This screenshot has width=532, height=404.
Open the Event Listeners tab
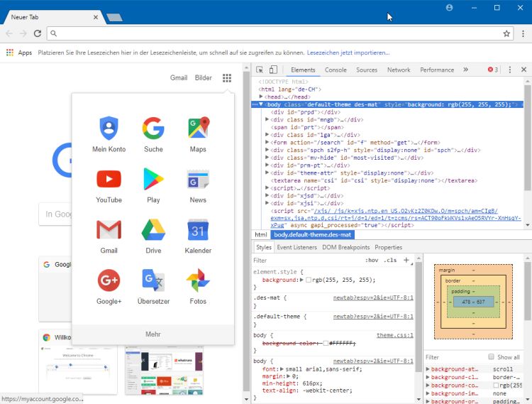click(x=297, y=248)
